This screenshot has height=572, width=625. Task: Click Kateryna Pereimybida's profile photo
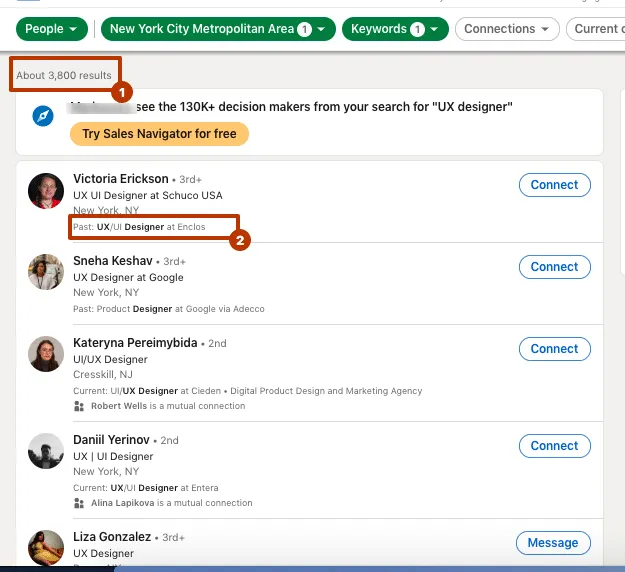[46, 354]
